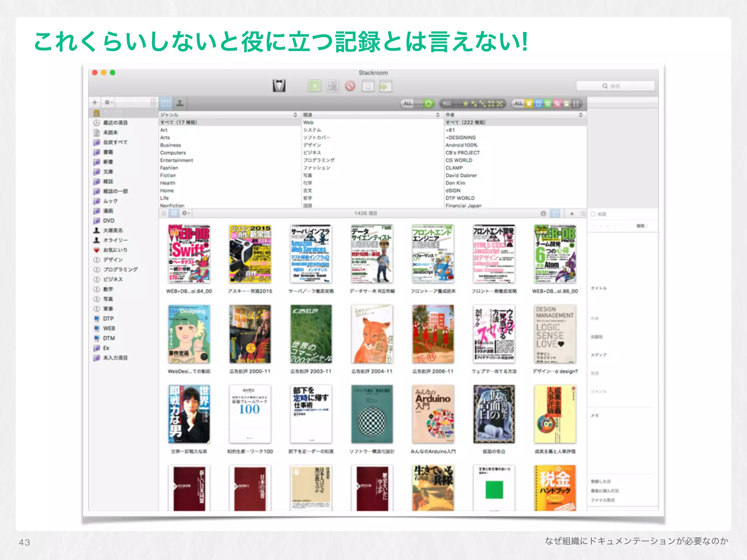Open the 広告批評 2004-11 cover
This screenshot has width=747, height=560.
click(x=372, y=334)
